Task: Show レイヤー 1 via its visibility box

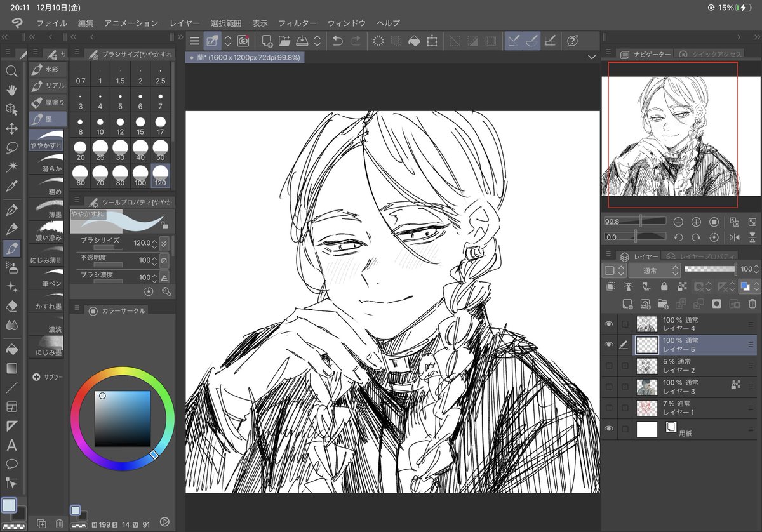Action: pyautogui.click(x=609, y=407)
